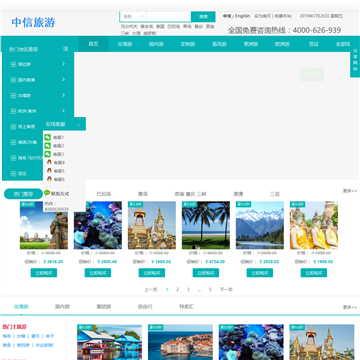Screen dimensions: 360x360
Task: Click the 海滨/沙滩 category icon in sidebar
Action: (13, 143)
